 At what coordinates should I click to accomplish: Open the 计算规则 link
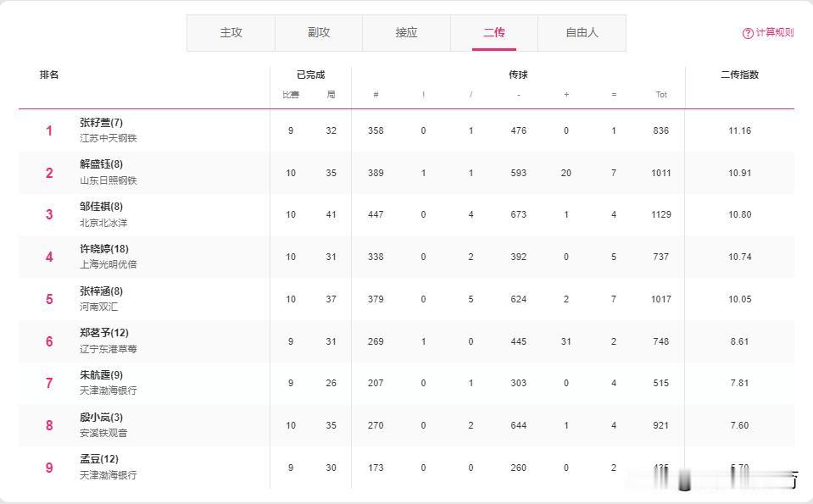775,33
